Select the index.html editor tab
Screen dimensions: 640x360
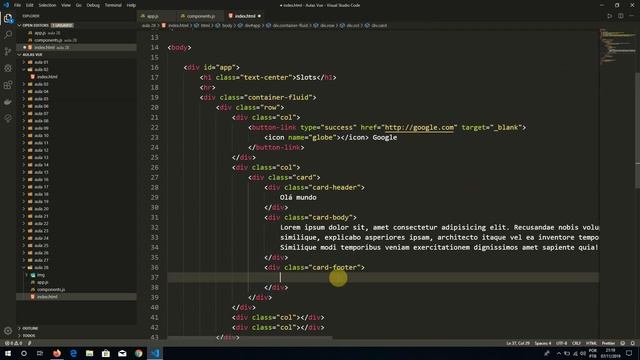245,16
